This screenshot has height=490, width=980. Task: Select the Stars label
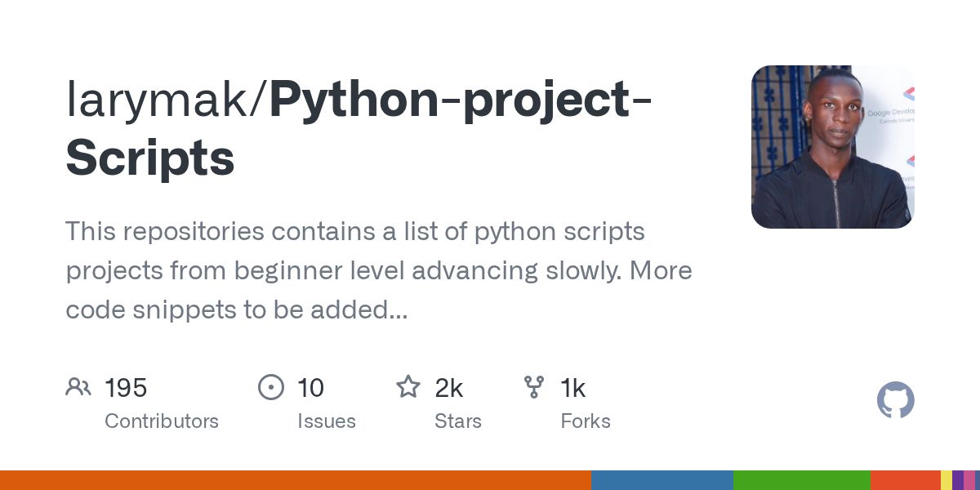coord(457,421)
